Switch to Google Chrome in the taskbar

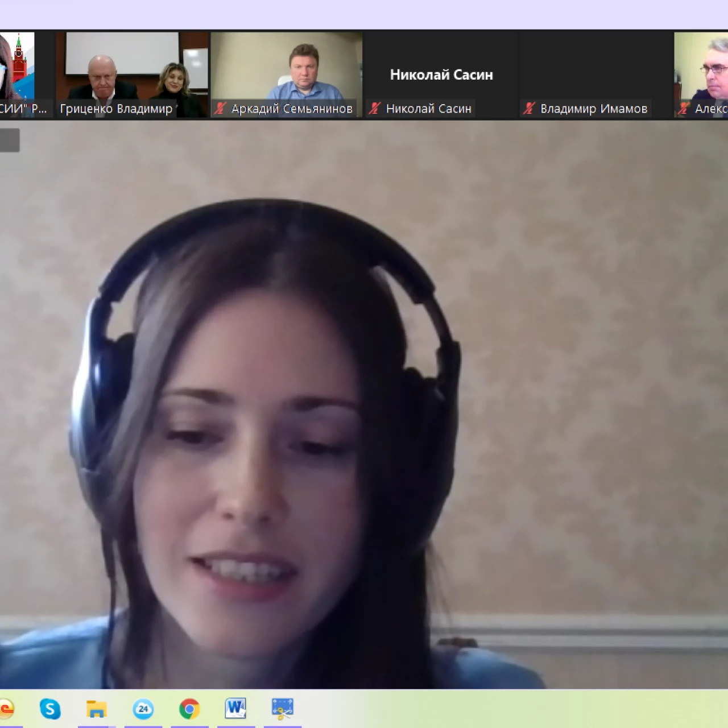pyautogui.click(x=189, y=709)
